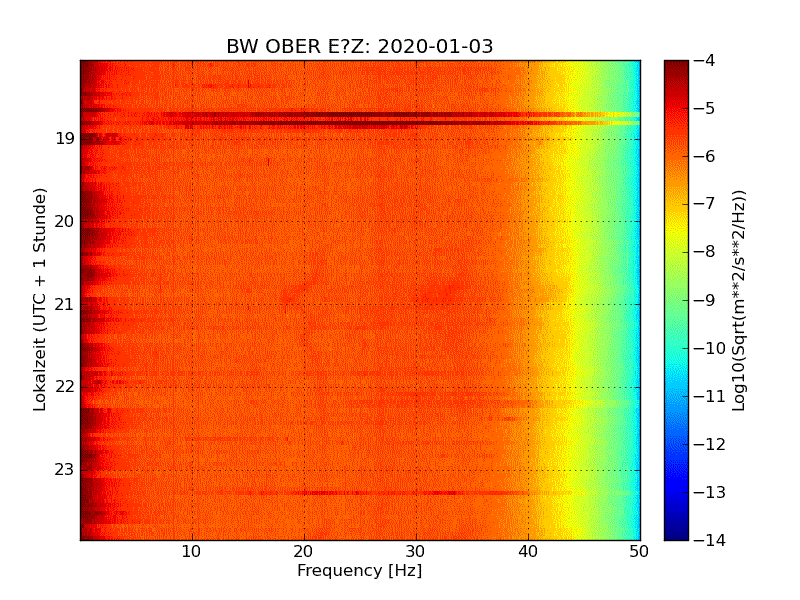800x600 pixels.
Task: Click the -6 colorbar tick label
Action: (x=705, y=157)
